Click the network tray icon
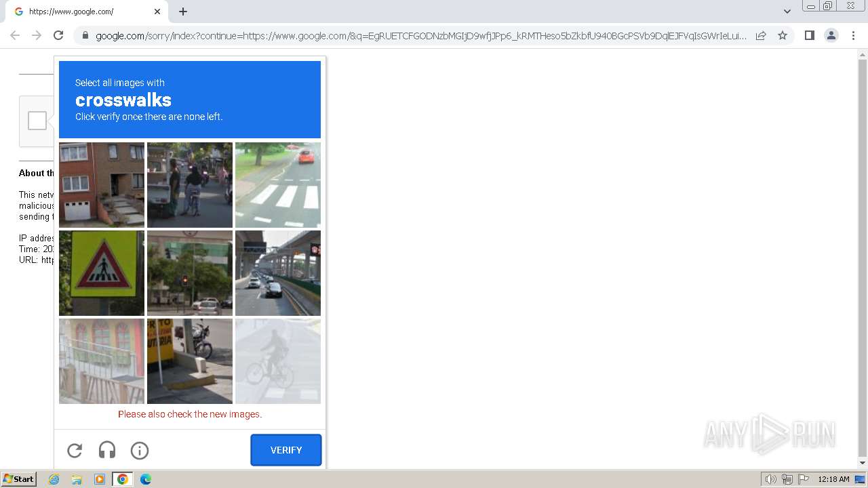The image size is (868, 488). point(787,479)
